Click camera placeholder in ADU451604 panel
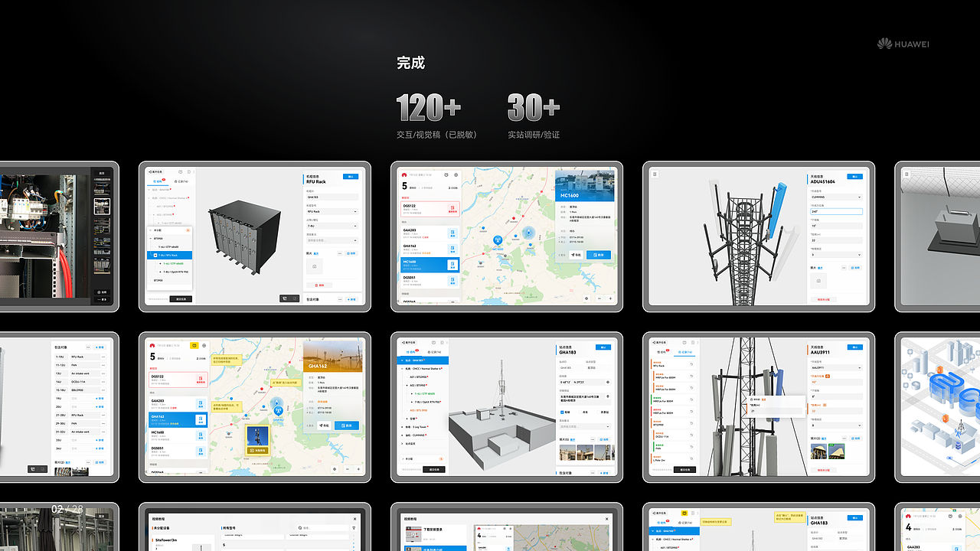The image size is (980, 551). point(818,281)
